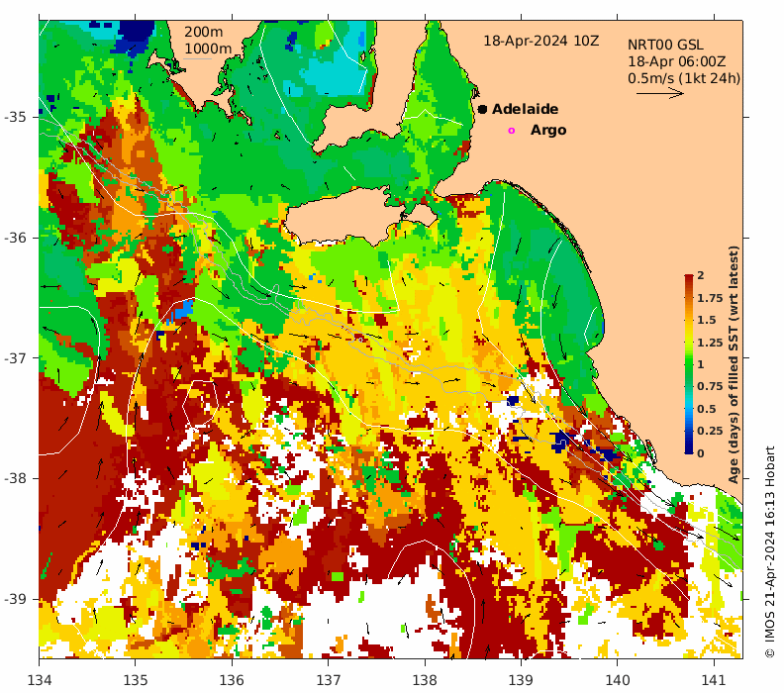The image size is (784, 693).
Task: Click latitude axis label '-39'
Action: (15, 600)
